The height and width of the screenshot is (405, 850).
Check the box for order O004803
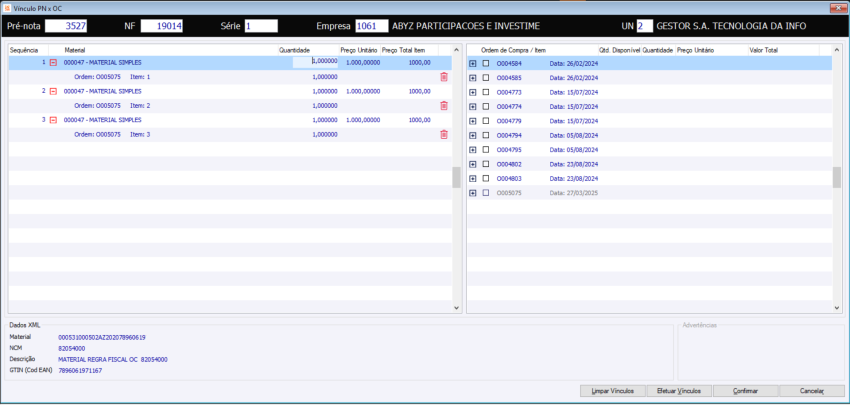pos(486,178)
